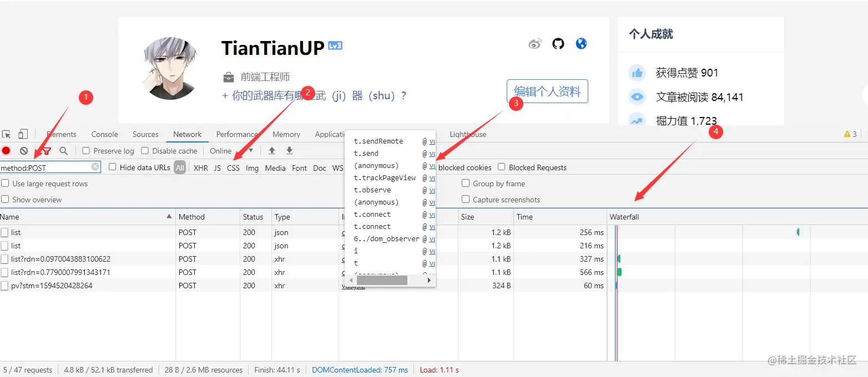Sort by the Waterfall column header
Image resolution: width=868 pixels, height=377 pixels.
tap(738, 217)
